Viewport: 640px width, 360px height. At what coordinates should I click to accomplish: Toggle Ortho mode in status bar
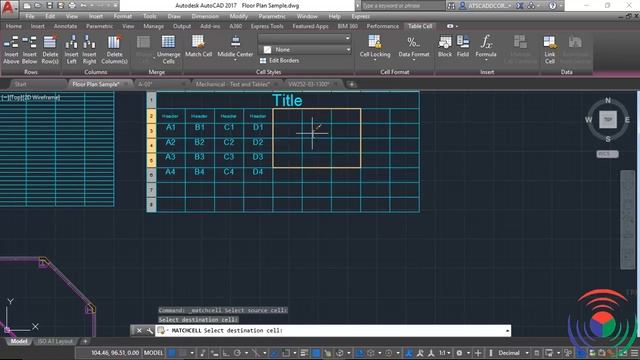click(226, 353)
